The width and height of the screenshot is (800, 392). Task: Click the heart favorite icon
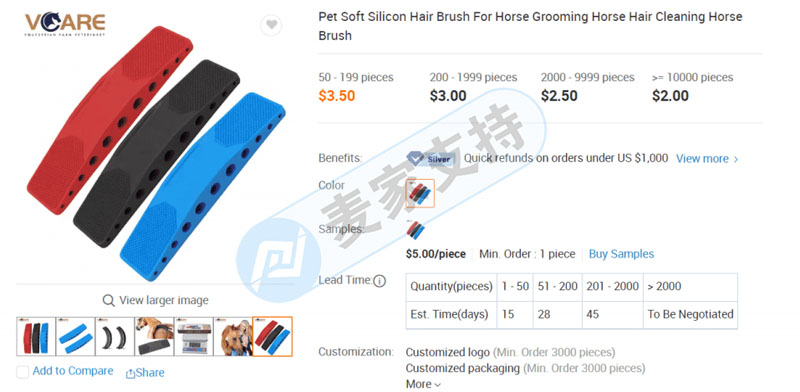coord(271,24)
